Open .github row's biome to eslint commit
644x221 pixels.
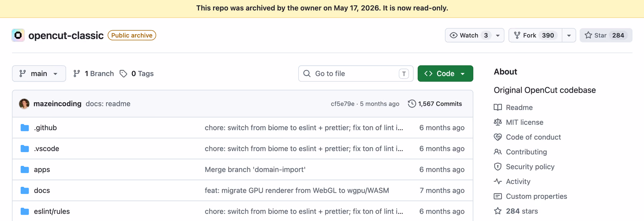(x=304, y=128)
